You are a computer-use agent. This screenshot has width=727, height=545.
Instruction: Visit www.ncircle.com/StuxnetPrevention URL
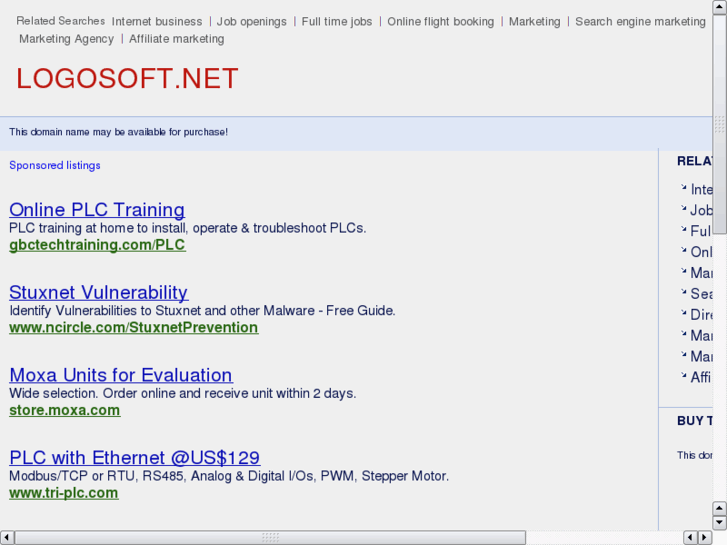point(133,327)
